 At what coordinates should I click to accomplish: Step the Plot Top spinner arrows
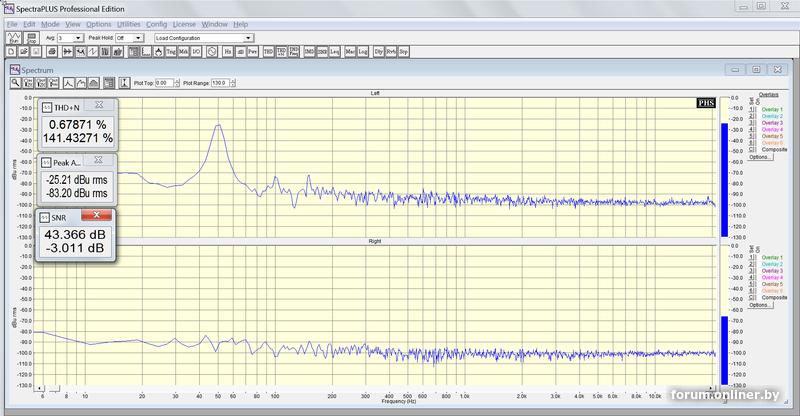(177, 83)
